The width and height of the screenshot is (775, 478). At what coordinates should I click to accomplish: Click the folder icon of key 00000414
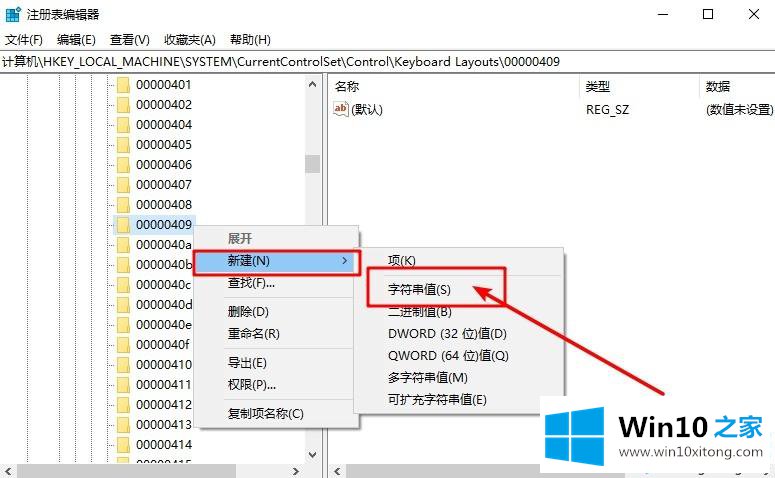coord(123,444)
